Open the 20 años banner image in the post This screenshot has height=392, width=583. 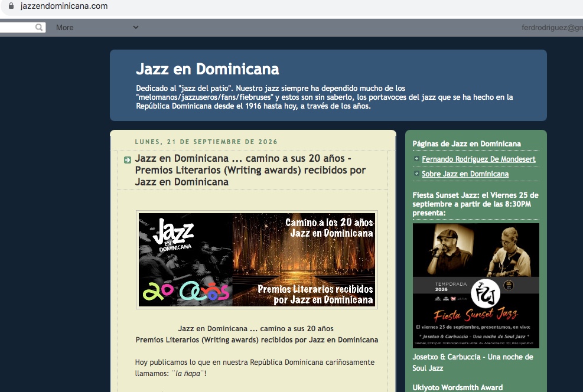[x=257, y=260]
